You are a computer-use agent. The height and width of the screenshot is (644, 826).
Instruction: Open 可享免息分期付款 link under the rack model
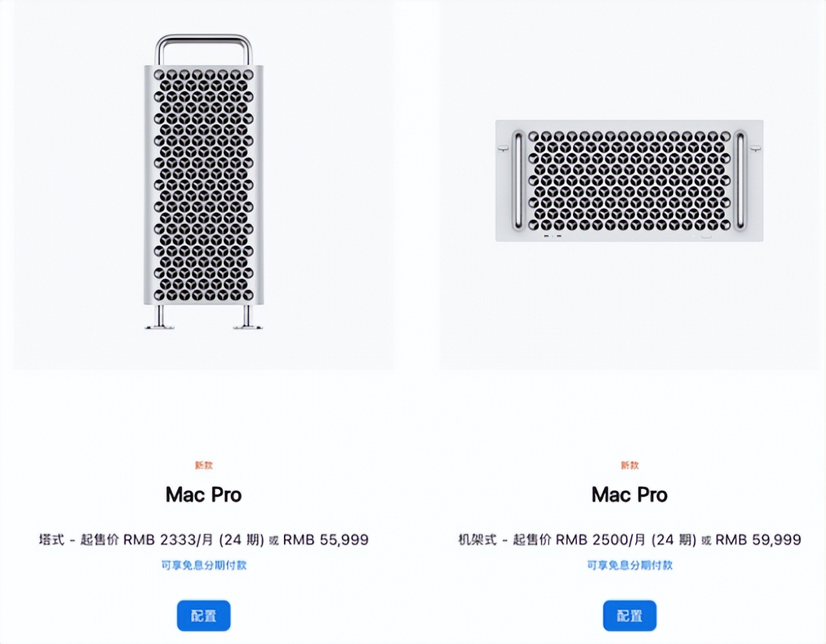[630, 565]
